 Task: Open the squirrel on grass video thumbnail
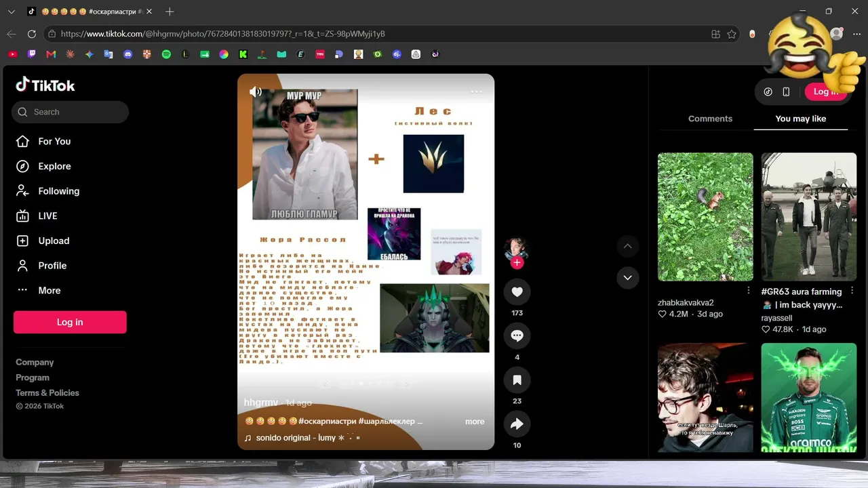coord(705,217)
